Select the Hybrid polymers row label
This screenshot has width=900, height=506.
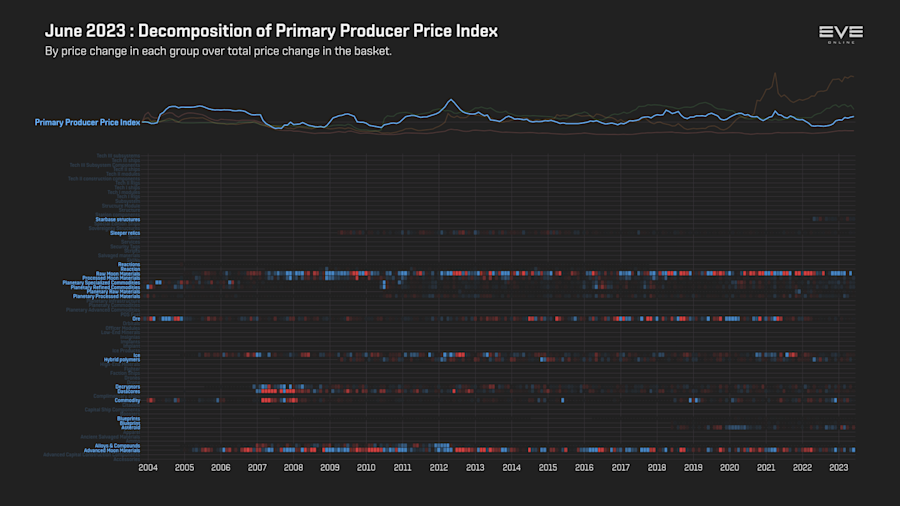click(122, 360)
